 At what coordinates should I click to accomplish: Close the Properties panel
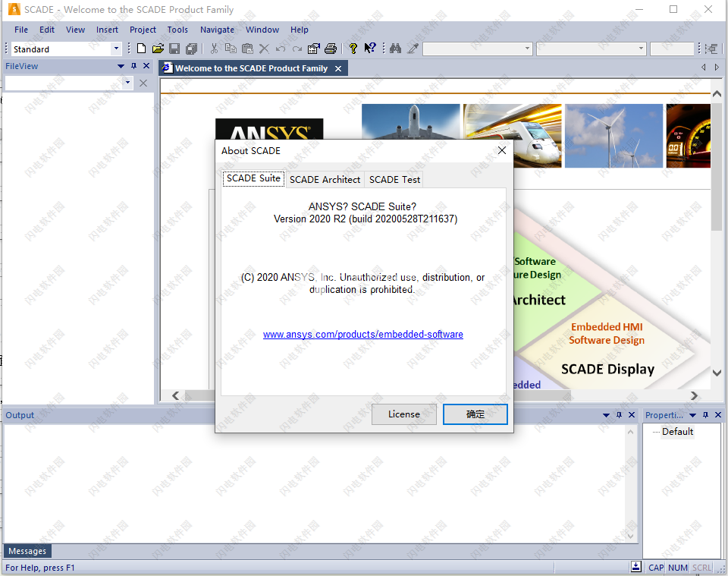click(x=718, y=415)
